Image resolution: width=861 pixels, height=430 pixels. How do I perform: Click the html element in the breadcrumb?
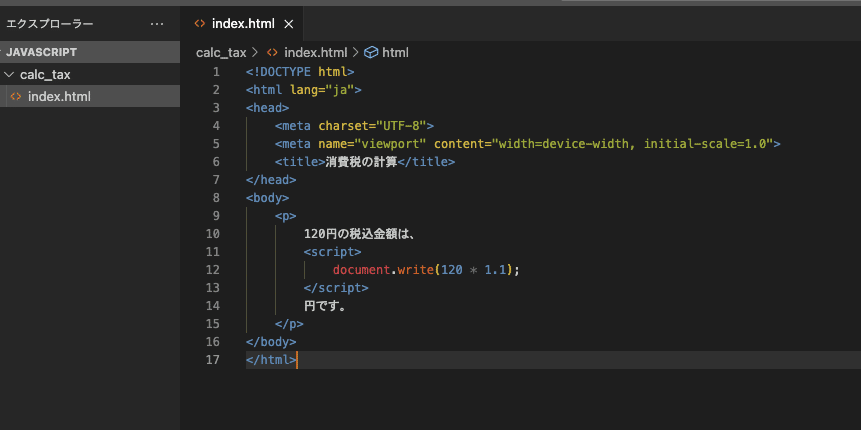[395, 52]
